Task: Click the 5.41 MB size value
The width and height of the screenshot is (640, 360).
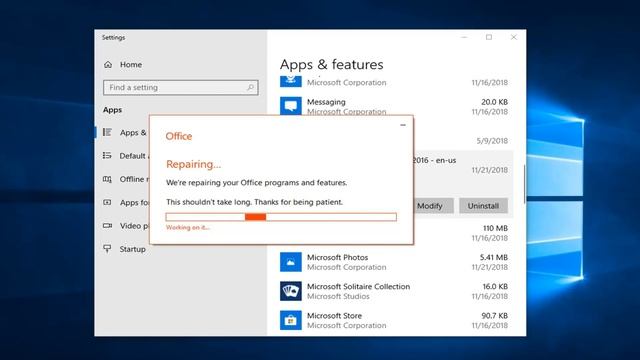Action: tap(493, 258)
